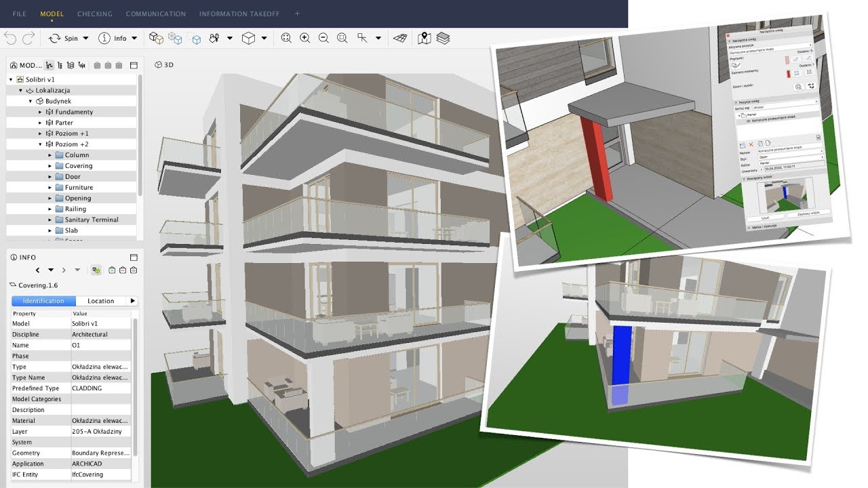Click the Zoom Out magnifier icon
868x488 pixels.
click(x=323, y=39)
